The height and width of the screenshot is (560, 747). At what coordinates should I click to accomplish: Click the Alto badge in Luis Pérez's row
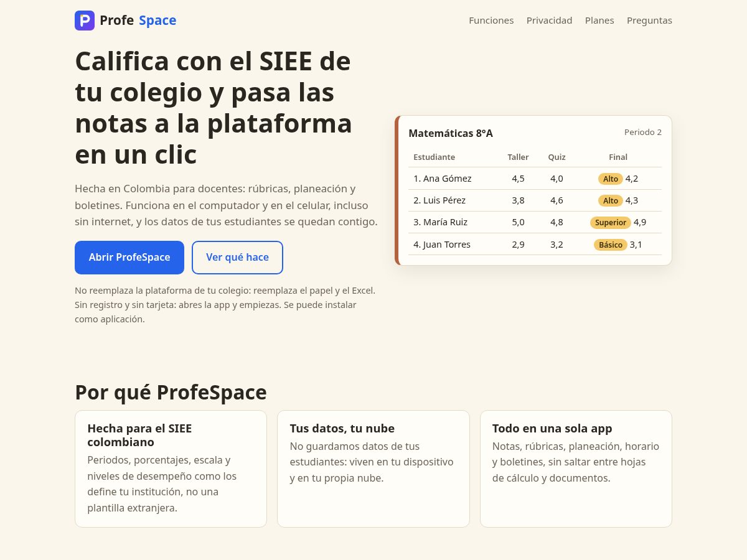pos(611,200)
